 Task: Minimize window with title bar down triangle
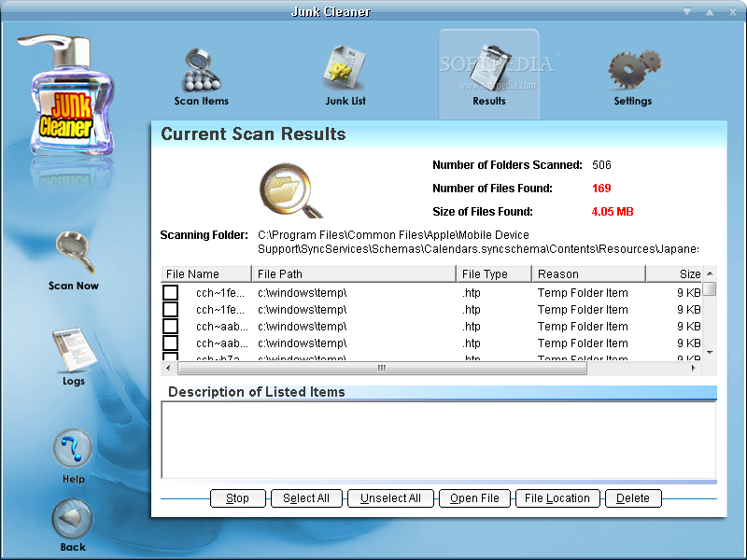point(687,11)
